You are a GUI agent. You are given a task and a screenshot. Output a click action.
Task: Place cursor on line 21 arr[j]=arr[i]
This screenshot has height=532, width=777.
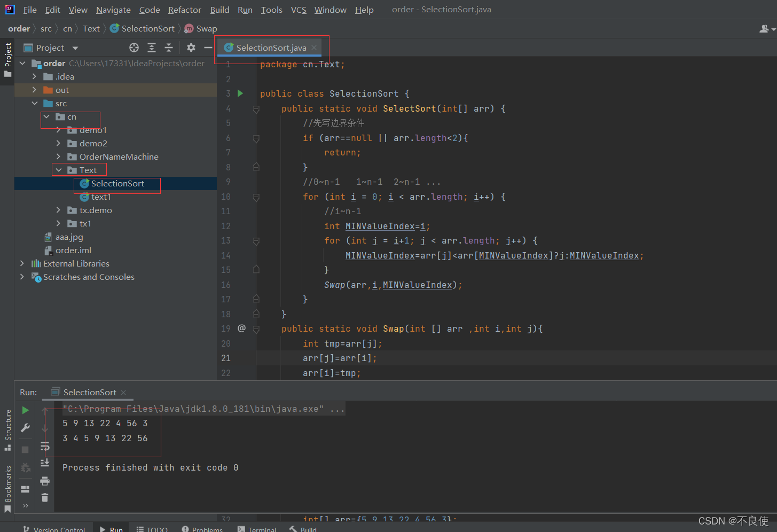[x=340, y=358]
